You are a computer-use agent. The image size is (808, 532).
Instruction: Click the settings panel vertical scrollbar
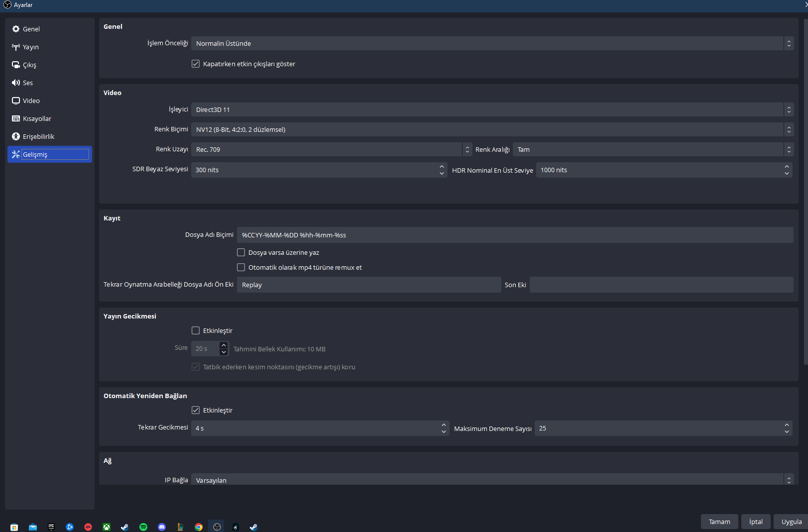click(x=806, y=192)
